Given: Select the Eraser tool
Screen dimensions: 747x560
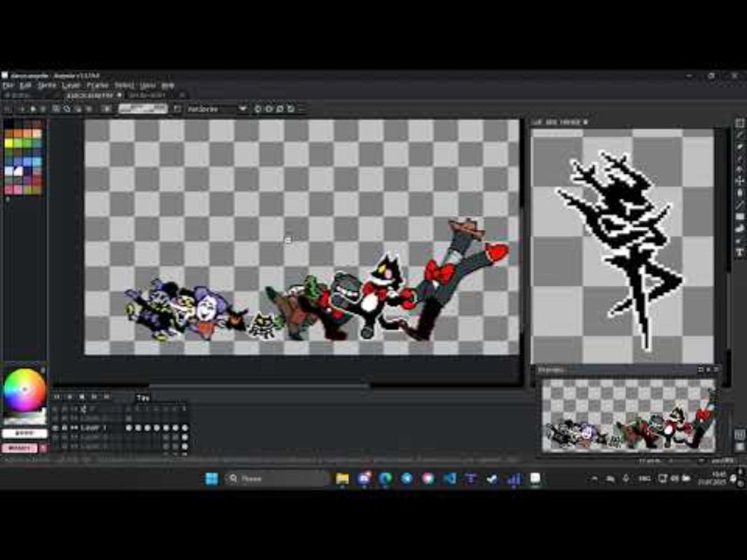Looking at the screenshot, I should (x=740, y=146).
